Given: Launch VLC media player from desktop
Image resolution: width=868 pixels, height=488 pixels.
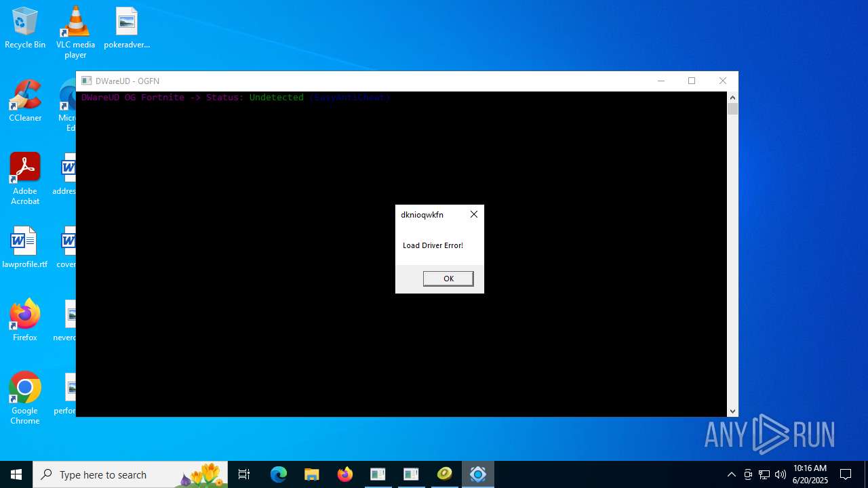Looking at the screenshot, I should click(x=75, y=32).
